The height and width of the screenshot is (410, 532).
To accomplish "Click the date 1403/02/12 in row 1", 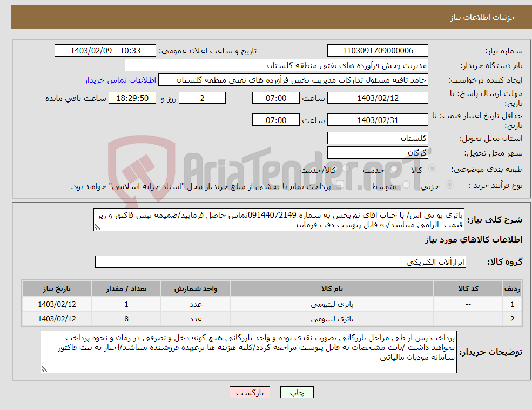I will pyautogui.click(x=57, y=304).
